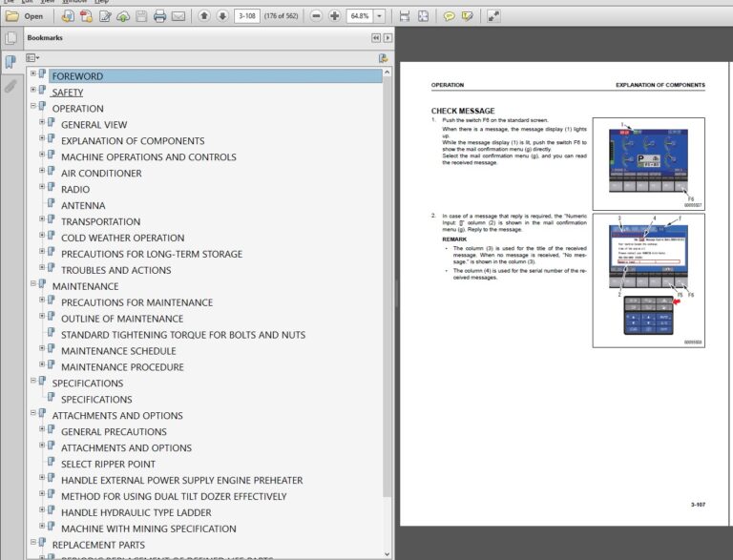Open STANDARD TIGHTENING TORQUE FOR BOLTS AND NUTS
This screenshot has height=560, width=733.
click(x=183, y=335)
